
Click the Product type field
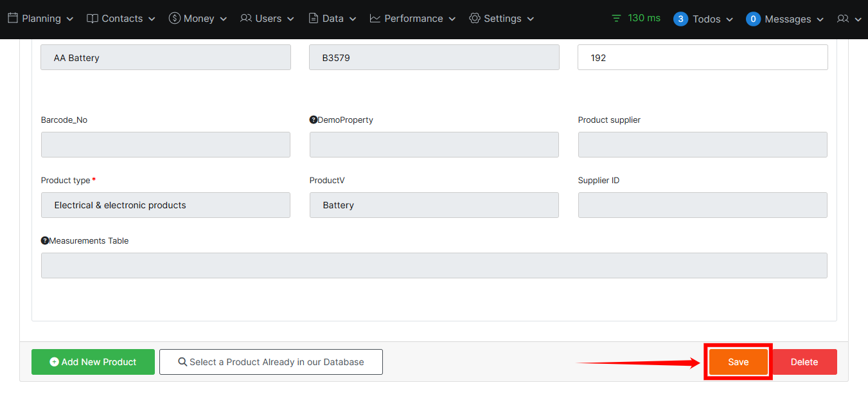[165, 205]
